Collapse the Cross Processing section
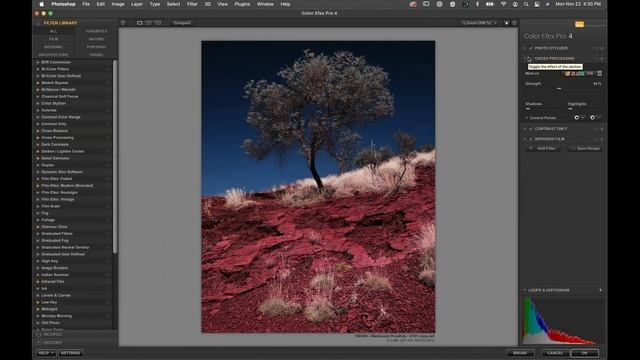This screenshot has width=640, height=360. click(x=525, y=59)
